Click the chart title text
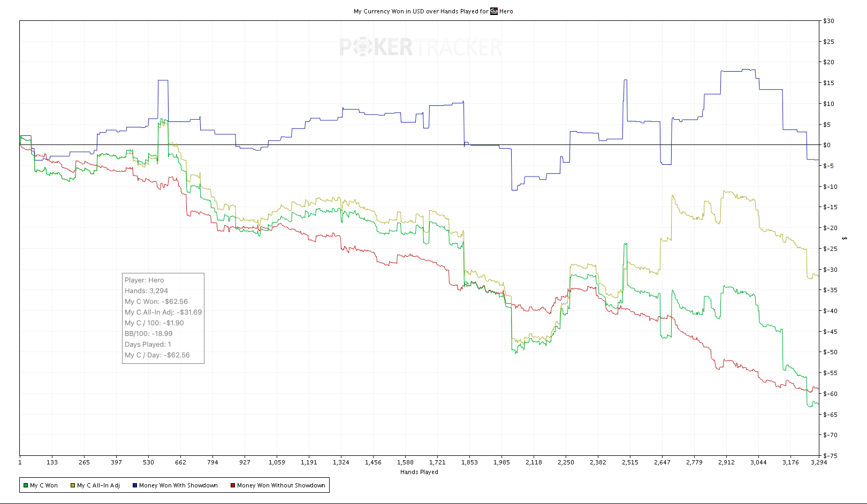Viewport: 867px width, 504px height. (421, 11)
